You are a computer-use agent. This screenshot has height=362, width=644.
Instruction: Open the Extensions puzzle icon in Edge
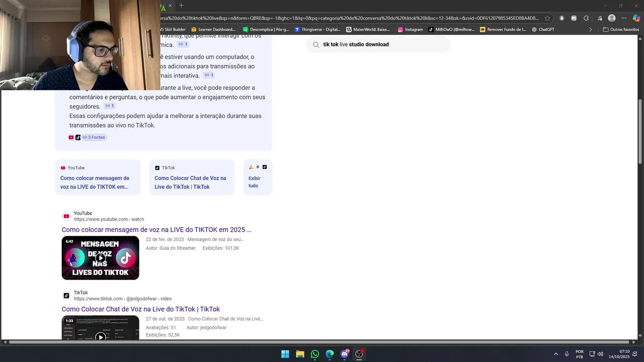(x=586, y=18)
